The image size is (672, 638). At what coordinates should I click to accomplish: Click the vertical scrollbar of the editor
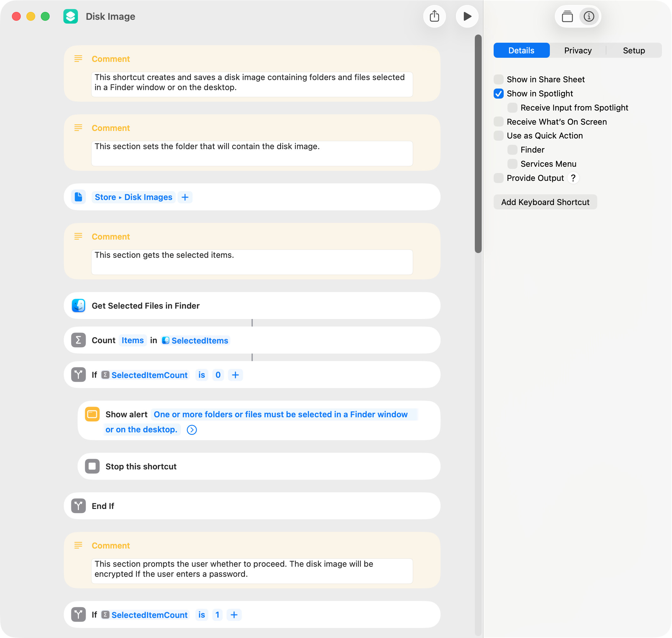pos(478,143)
